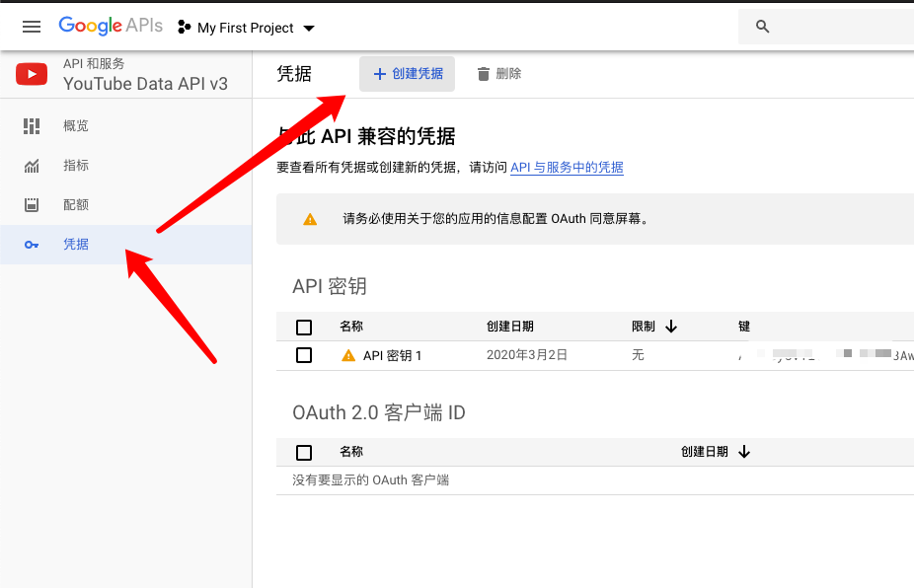Viewport: 914px width, 588px height.
Task: Toggle the OAuth 2.0 select-all checkbox
Action: click(304, 452)
